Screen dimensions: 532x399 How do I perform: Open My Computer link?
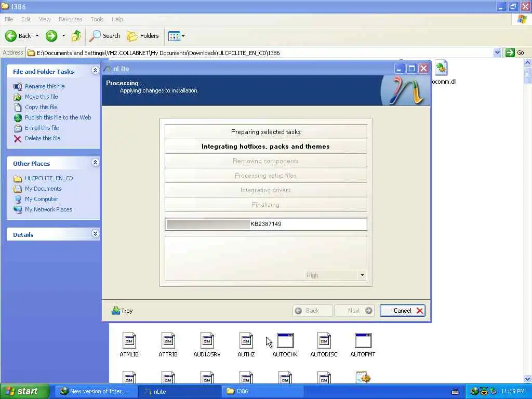[x=42, y=199]
